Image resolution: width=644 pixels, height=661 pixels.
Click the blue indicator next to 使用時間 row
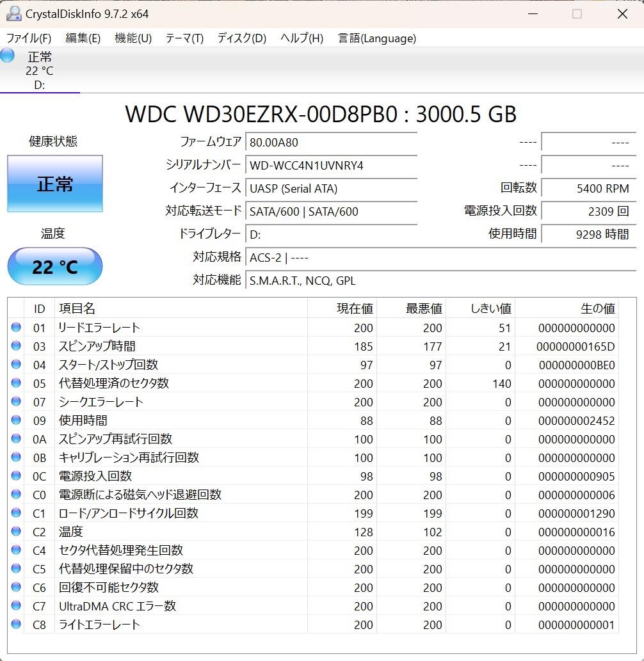click(15, 420)
